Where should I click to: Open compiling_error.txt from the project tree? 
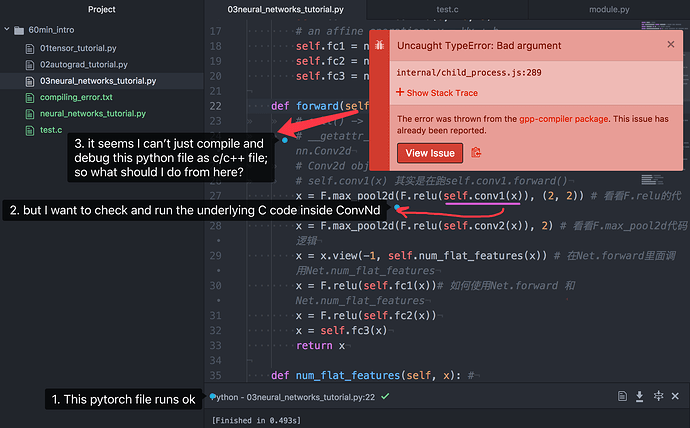coord(75,97)
